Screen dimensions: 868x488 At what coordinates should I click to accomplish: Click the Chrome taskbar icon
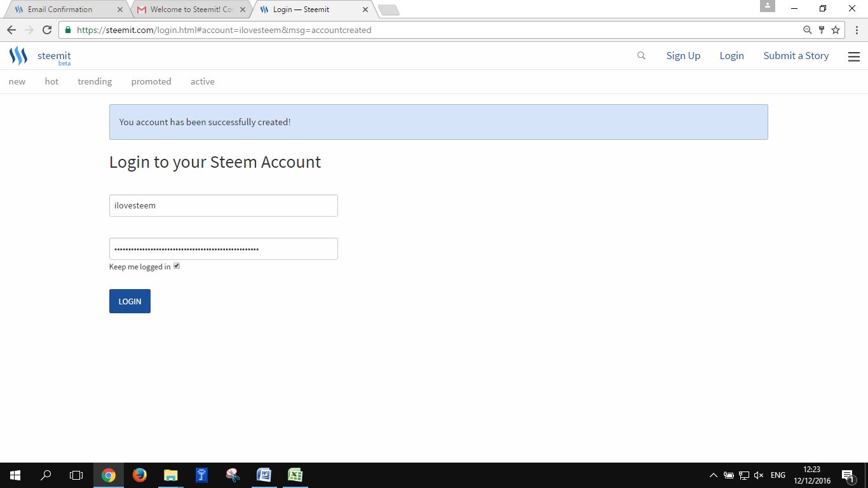(x=109, y=475)
